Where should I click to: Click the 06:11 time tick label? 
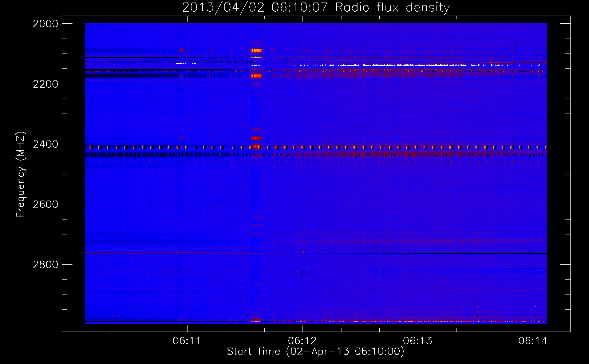(187, 341)
